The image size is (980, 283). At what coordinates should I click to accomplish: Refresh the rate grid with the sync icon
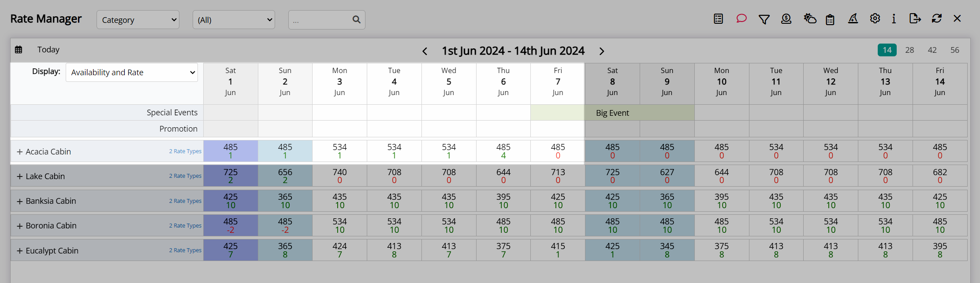coord(937,18)
